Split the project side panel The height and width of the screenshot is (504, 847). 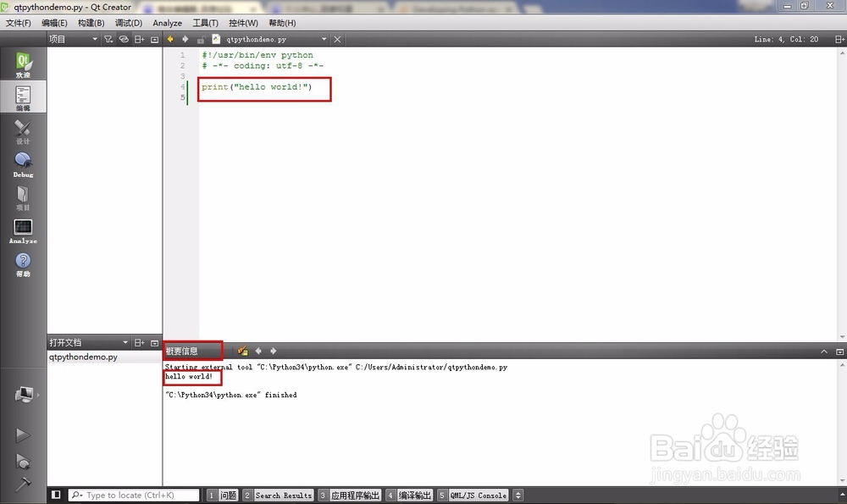click(140, 39)
